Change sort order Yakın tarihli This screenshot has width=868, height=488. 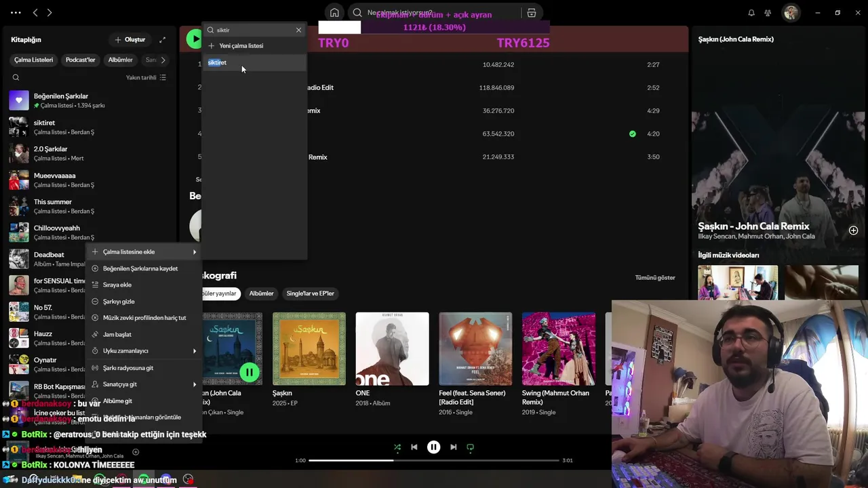[146, 77]
